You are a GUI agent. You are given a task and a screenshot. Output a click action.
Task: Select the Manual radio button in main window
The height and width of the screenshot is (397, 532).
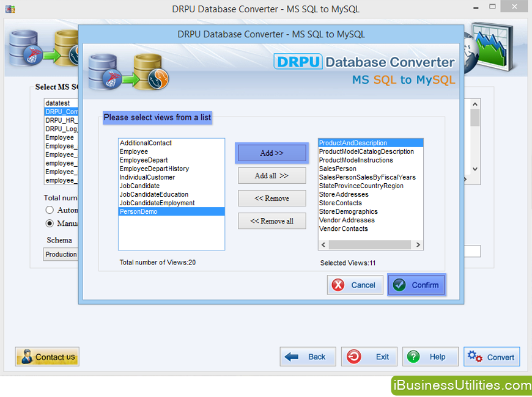pos(50,224)
